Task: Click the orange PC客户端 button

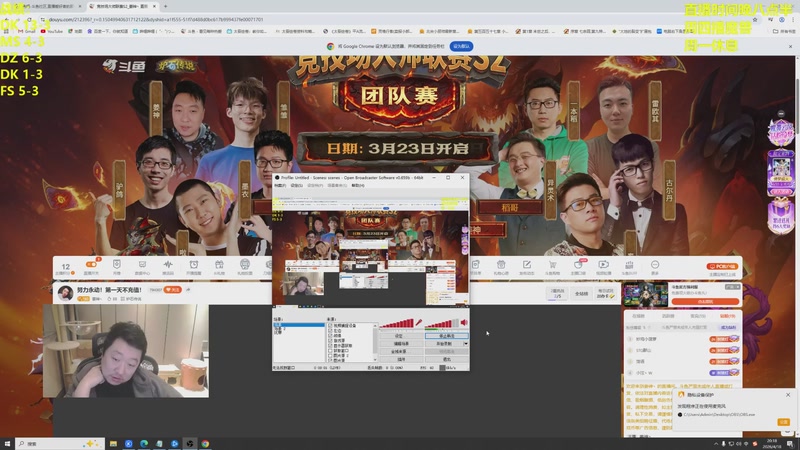Action: (x=722, y=266)
